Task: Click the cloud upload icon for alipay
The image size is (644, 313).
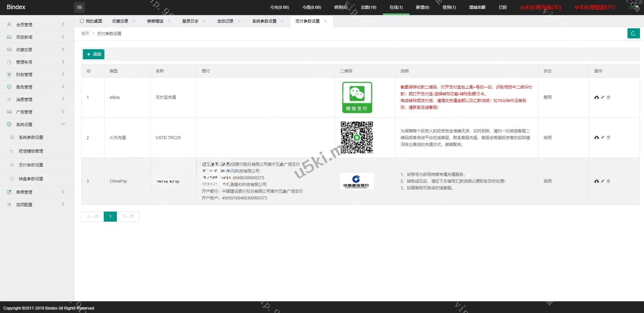Action: 597,97
